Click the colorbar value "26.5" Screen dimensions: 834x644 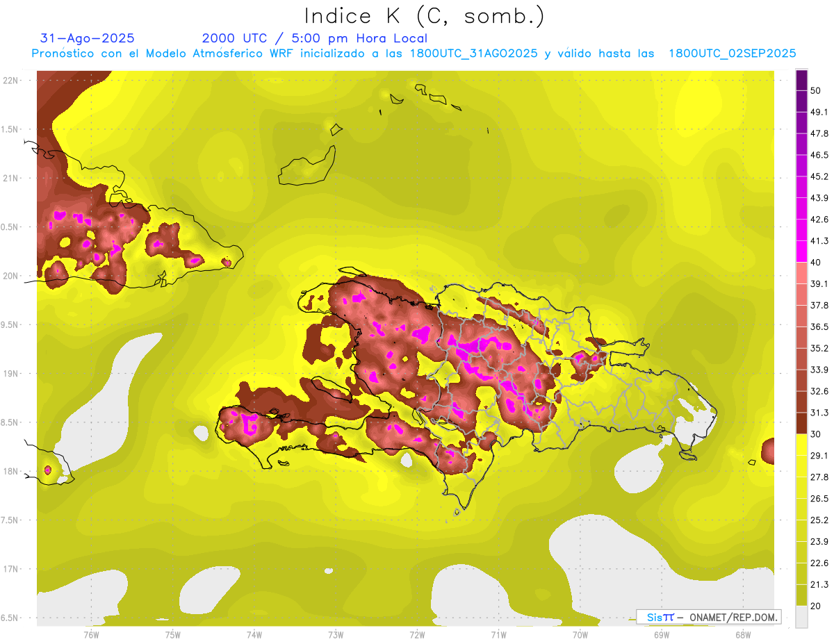tap(819, 499)
